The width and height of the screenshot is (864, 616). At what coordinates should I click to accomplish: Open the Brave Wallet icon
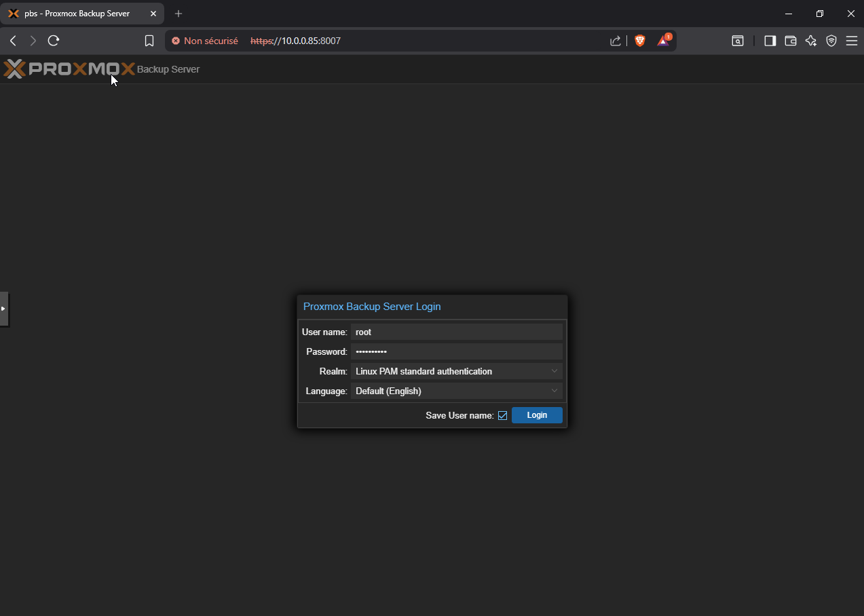point(791,41)
